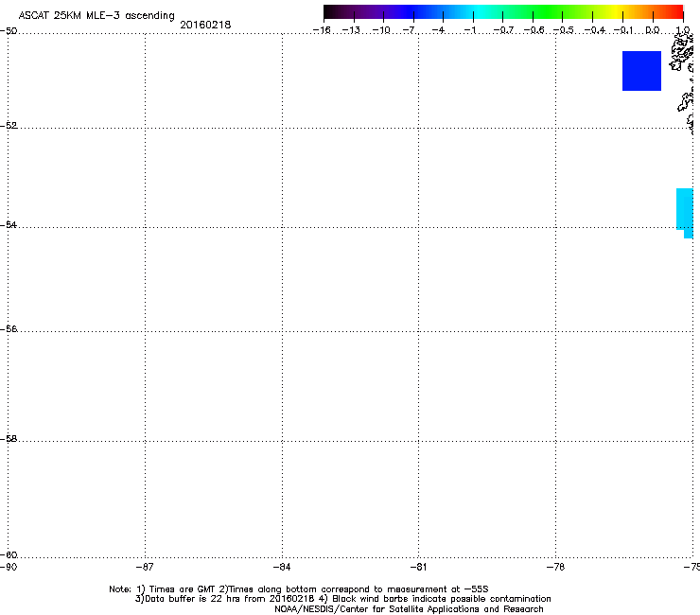The height and width of the screenshot is (615, 700).
Task: Click the 'Times are GMT' note line
Action: pos(299,589)
